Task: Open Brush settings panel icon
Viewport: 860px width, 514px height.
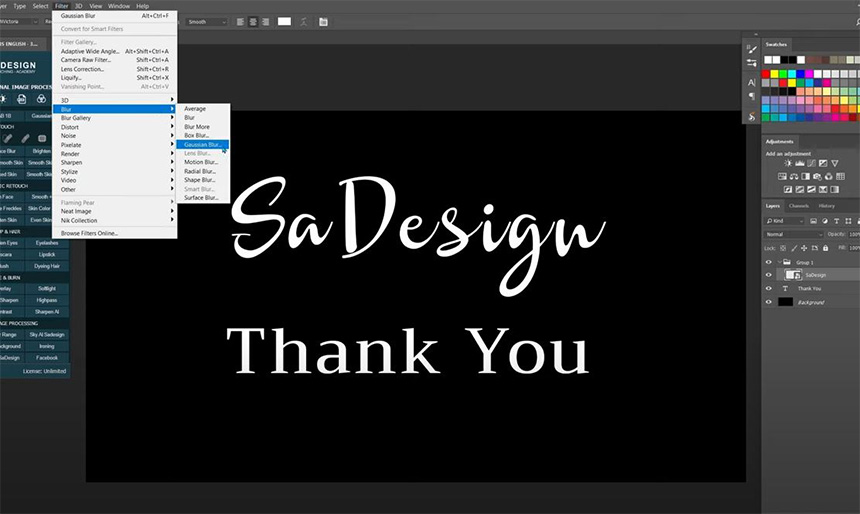Action: click(x=751, y=49)
